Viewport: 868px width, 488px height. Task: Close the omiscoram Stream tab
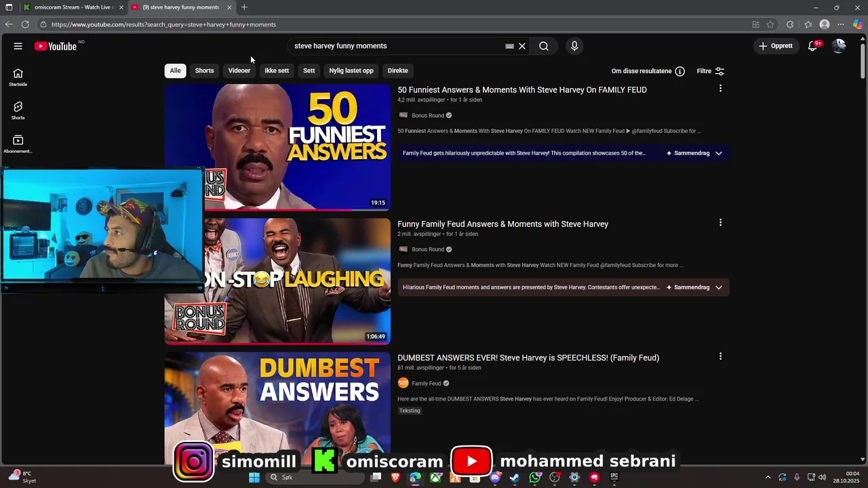pos(121,7)
